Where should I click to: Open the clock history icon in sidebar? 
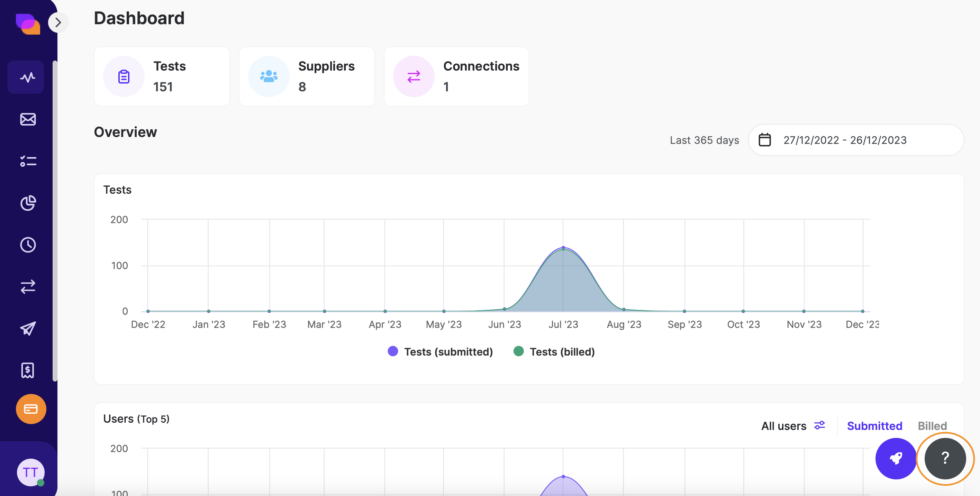tap(28, 245)
